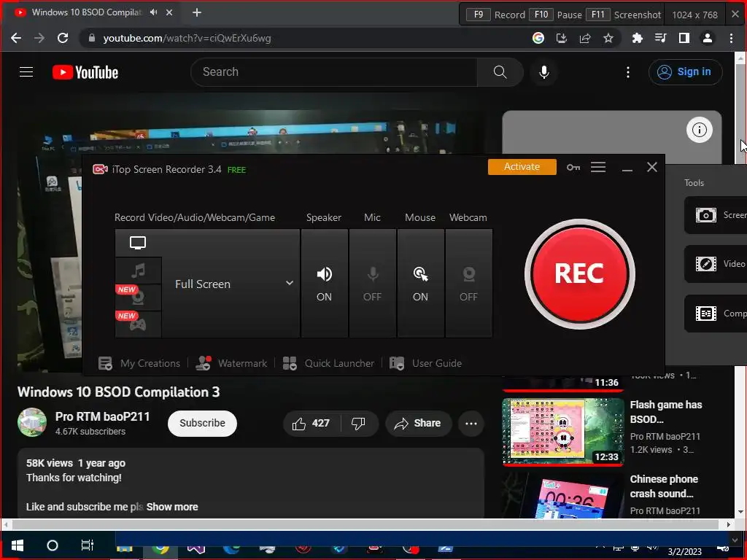Open Watermark settings
This screenshot has width=747, height=560.
point(231,363)
